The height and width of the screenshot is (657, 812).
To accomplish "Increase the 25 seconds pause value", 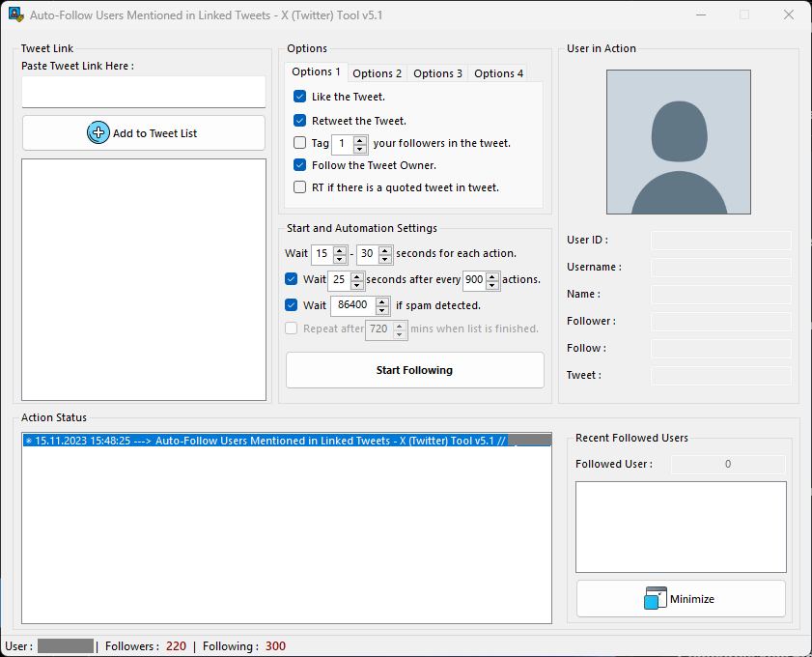I will 357,275.
